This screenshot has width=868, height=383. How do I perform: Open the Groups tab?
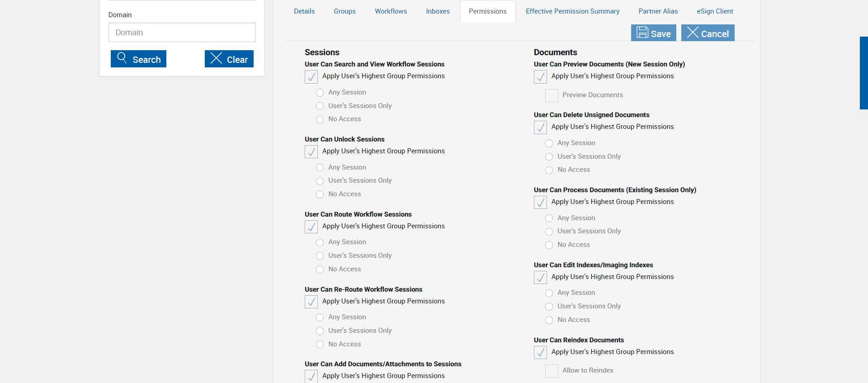point(344,11)
